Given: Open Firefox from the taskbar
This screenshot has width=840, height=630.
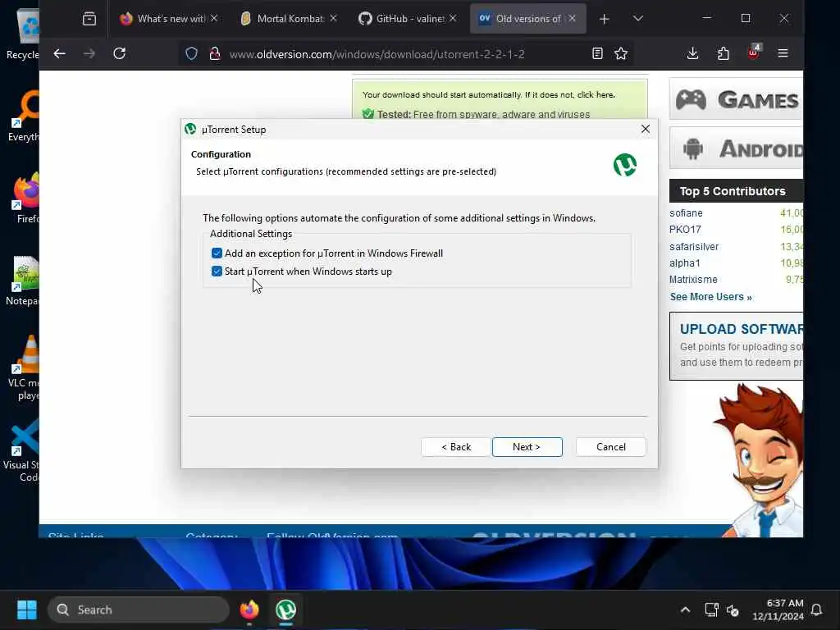Looking at the screenshot, I should pos(249,609).
